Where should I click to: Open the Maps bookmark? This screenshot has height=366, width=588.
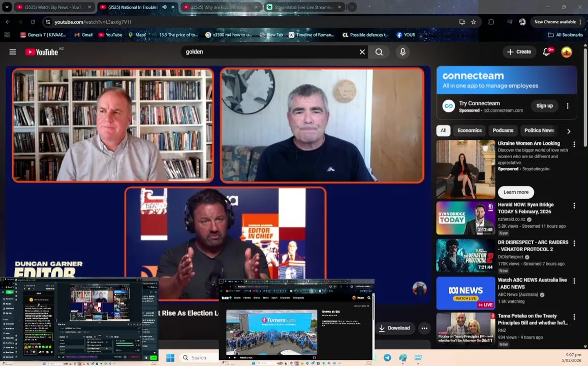pyautogui.click(x=137, y=35)
